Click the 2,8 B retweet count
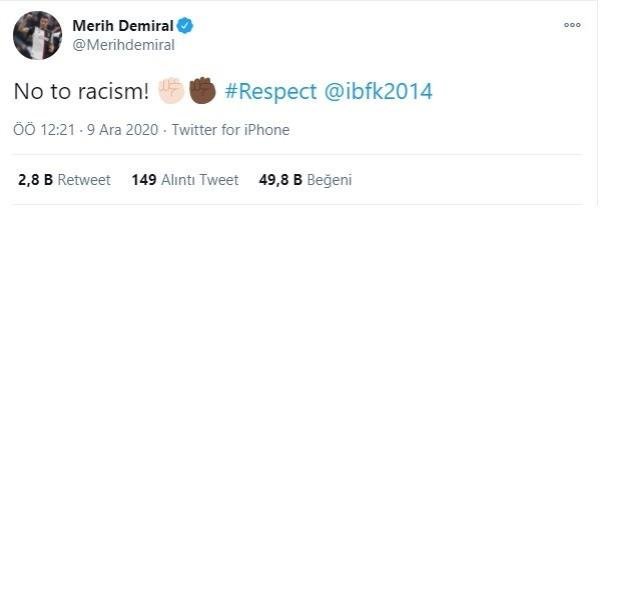 point(35,180)
